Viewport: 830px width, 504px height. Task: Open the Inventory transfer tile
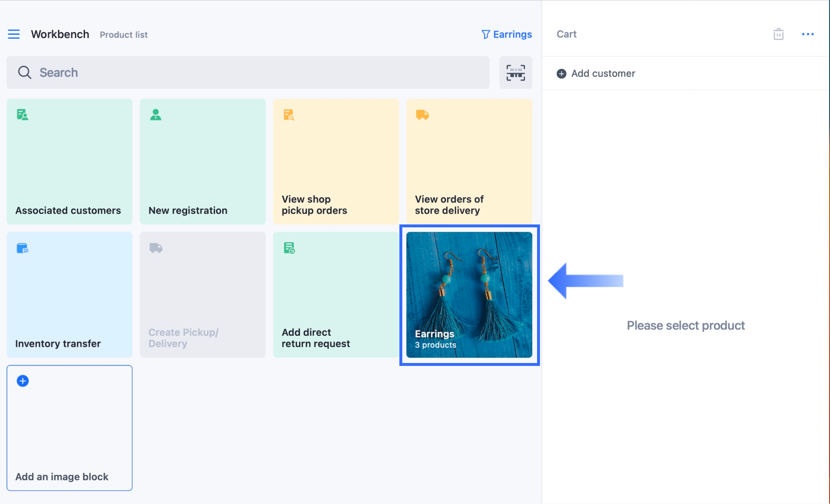coord(69,295)
